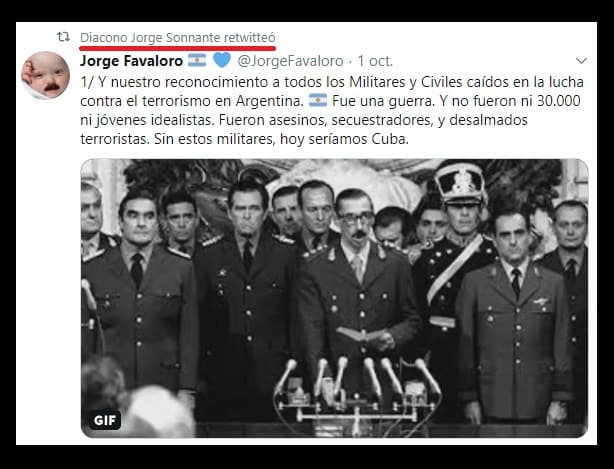Click the blurred white-haired head in the GIF foreground
The width and height of the screenshot is (614, 469).
click(x=160, y=411)
